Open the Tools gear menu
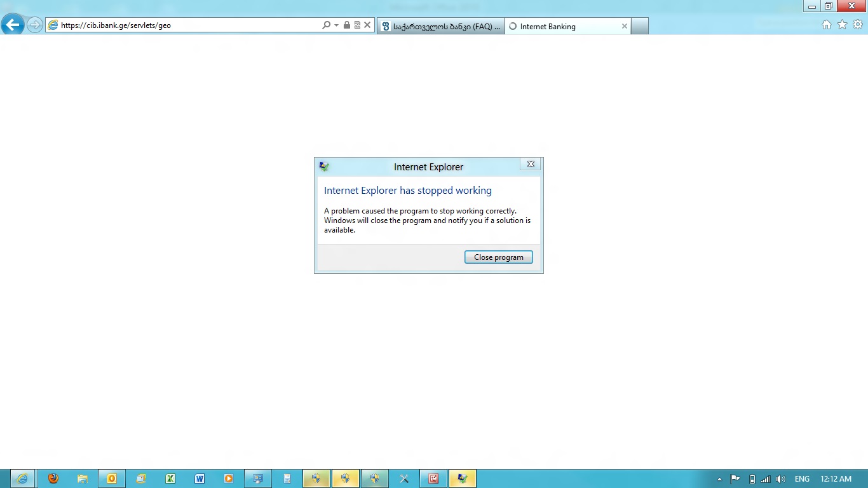Viewport: 868px width, 488px height. pyautogui.click(x=858, y=25)
